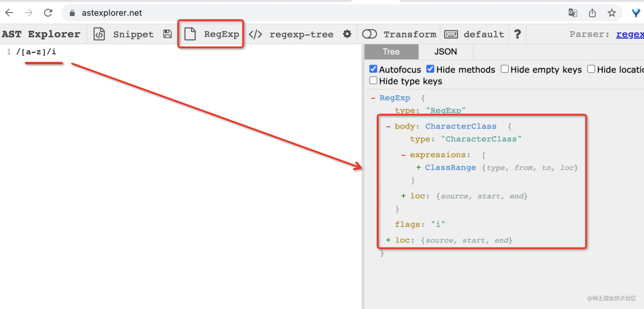644x309 pixels.
Task: Enable the Hide location data checkbox
Action: tap(591, 69)
